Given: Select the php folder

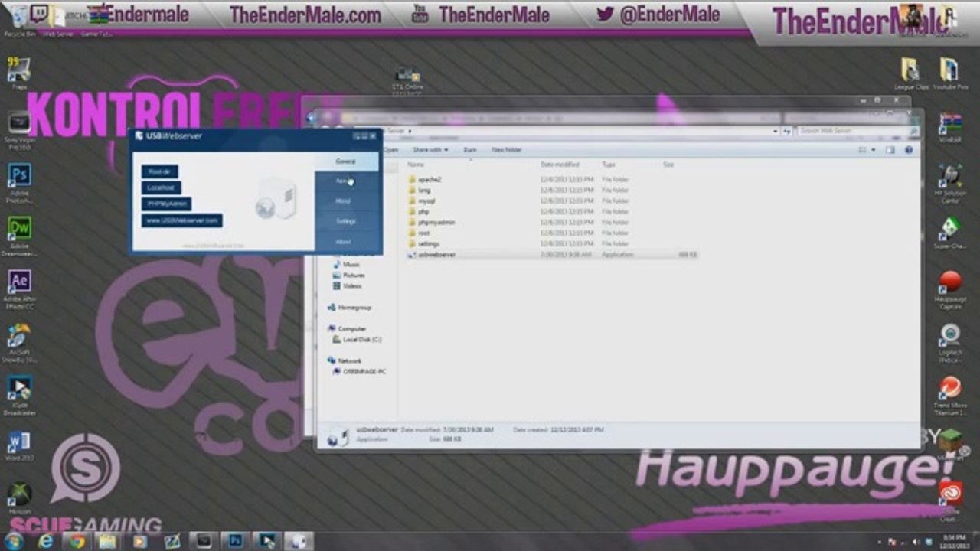Looking at the screenshot, I should click(418, 211).
